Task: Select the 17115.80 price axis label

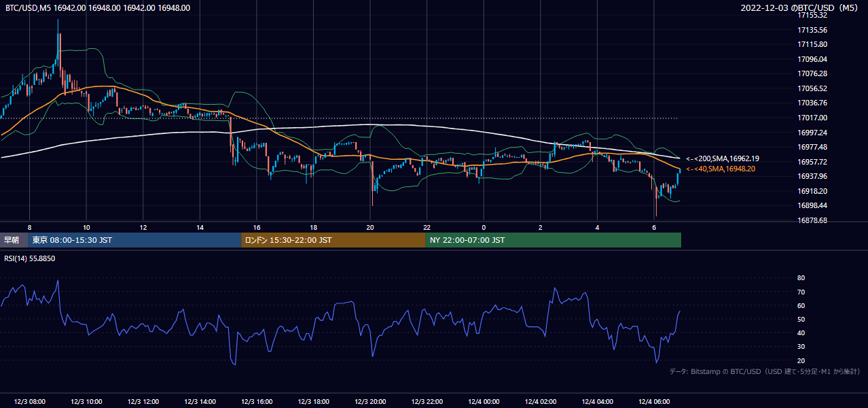Action: tap(812, 45)
